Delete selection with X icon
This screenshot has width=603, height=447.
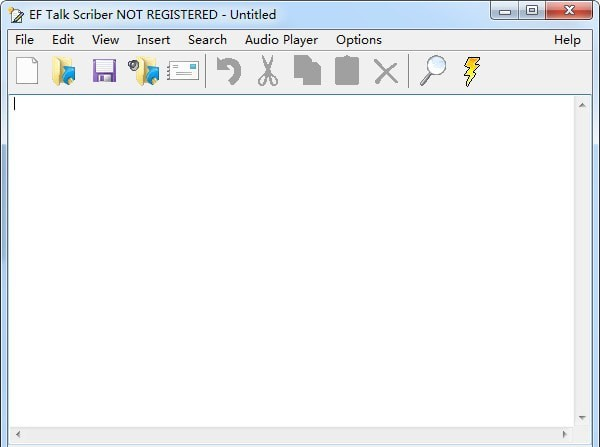(386, 73)
